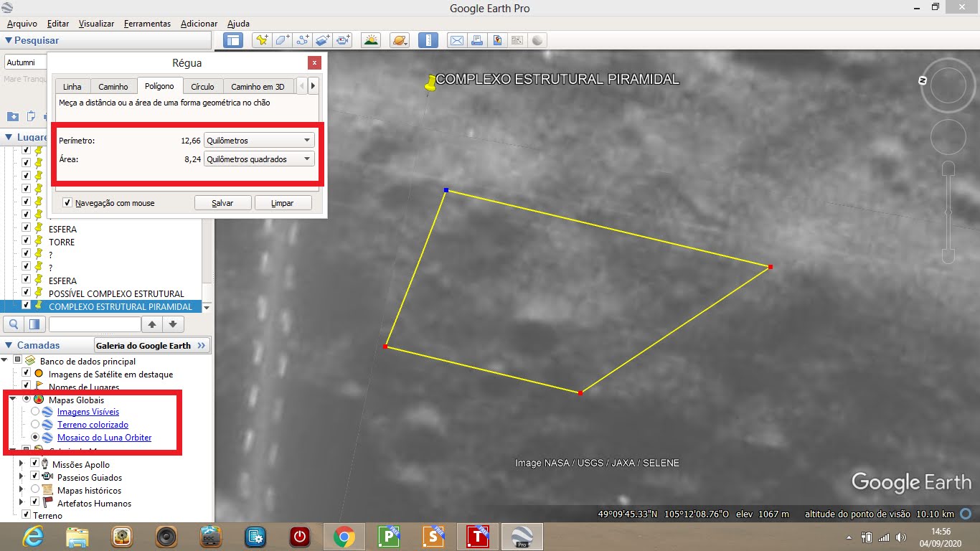980x551 pixels.
Task: Toggle the sunlight icon in toolbar
Action: 371,40
